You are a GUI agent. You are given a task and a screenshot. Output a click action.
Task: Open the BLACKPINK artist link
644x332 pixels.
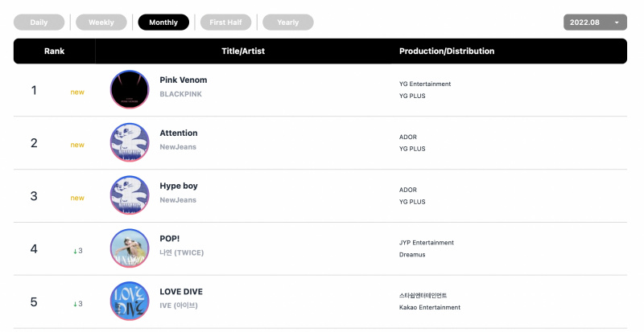(180, 94)
